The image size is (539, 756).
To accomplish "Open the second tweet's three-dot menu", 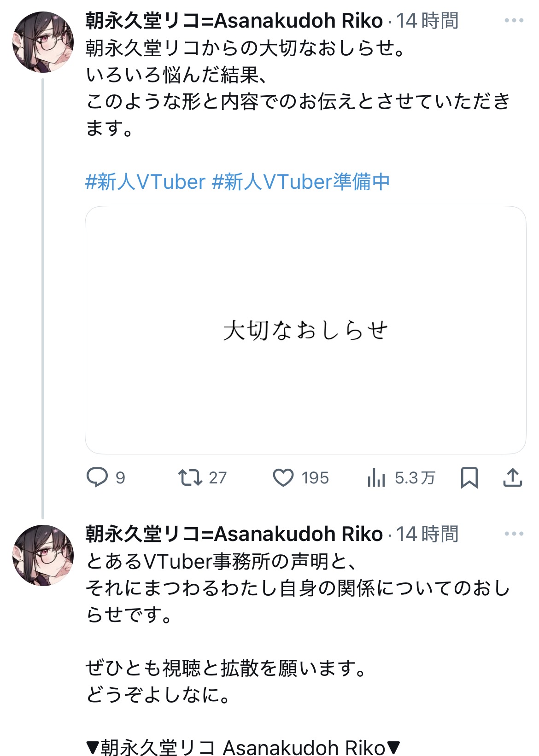I will point(514,534).
